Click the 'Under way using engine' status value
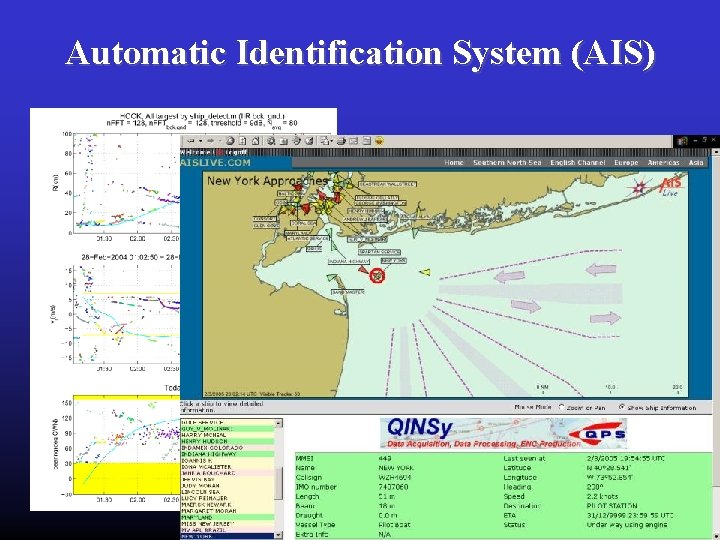Viewport: 720px width, 540px height. click(626, 525)
